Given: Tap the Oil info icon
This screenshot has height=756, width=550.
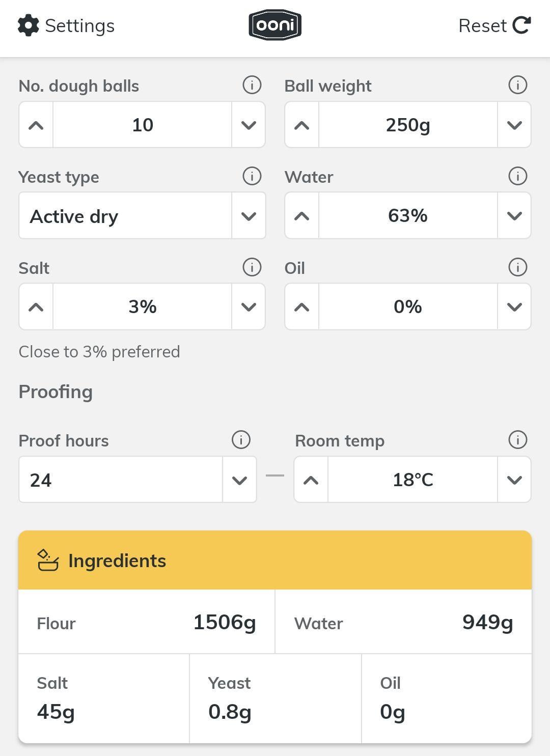Looking at the screenshot, I should pos(517,267).
